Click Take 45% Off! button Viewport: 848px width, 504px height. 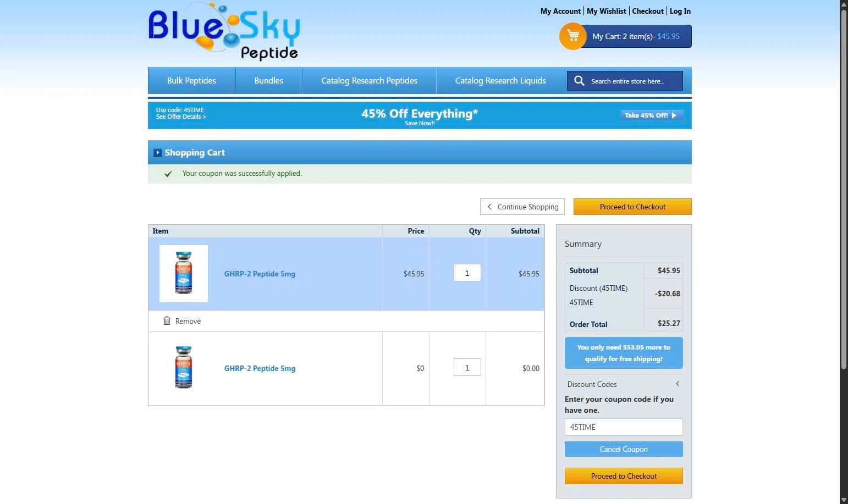tap(652, 115)
